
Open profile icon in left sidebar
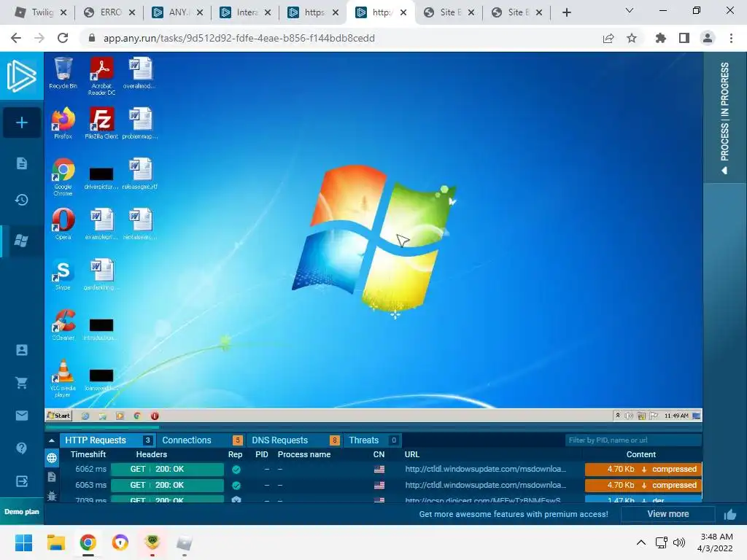(21, 350)
